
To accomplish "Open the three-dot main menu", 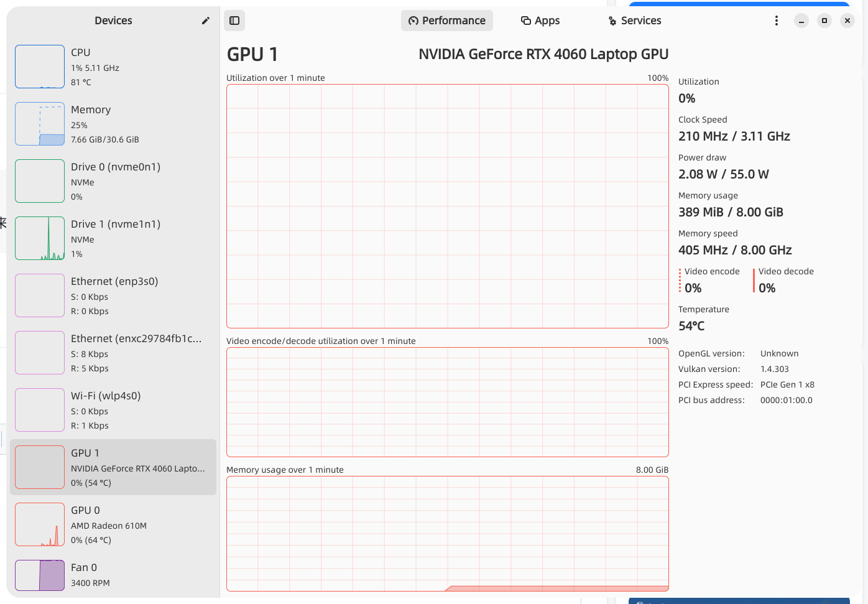I will (x=776, y=21).
